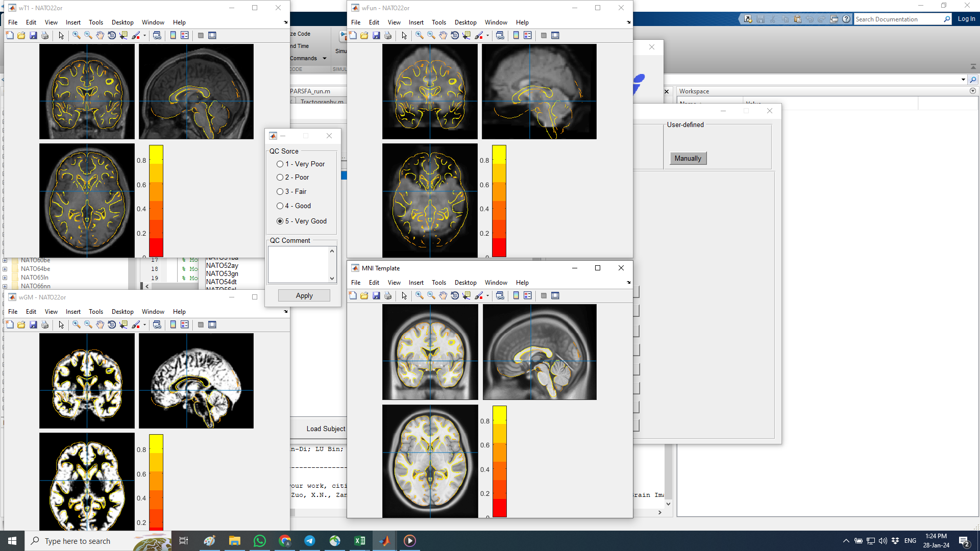Open Help menu in MNI Template window

click(522, 283)
